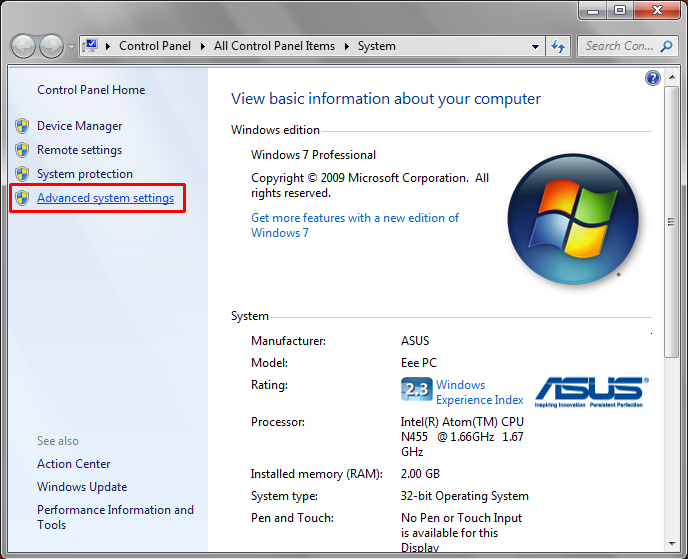Minimize the System window
688x559 pixels.
click(593, 11)
